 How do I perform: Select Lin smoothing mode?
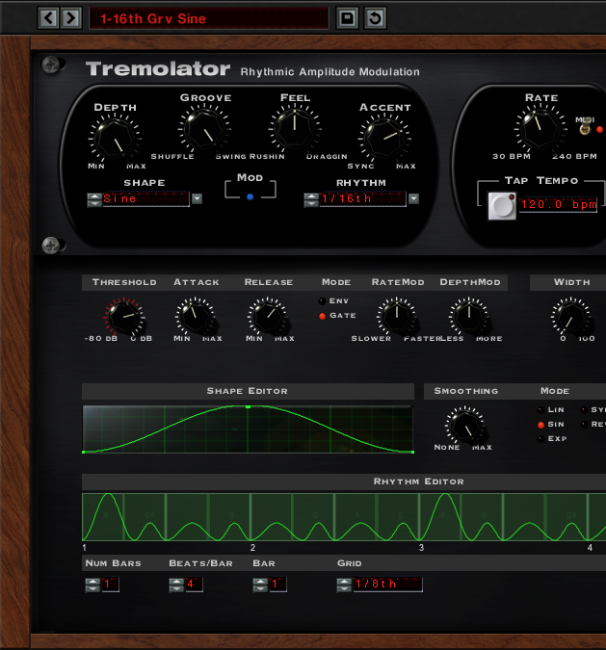(x=541, y=409)
